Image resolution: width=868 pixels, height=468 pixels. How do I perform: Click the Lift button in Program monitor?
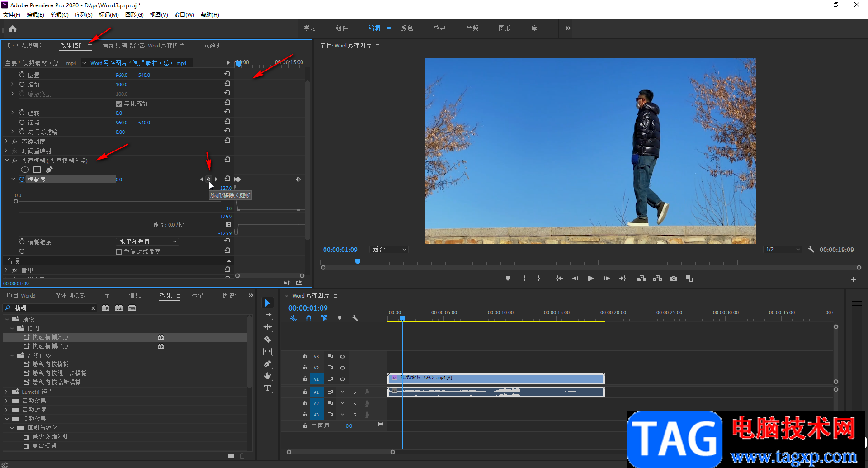pyautogui.click(x=642, y=279)
